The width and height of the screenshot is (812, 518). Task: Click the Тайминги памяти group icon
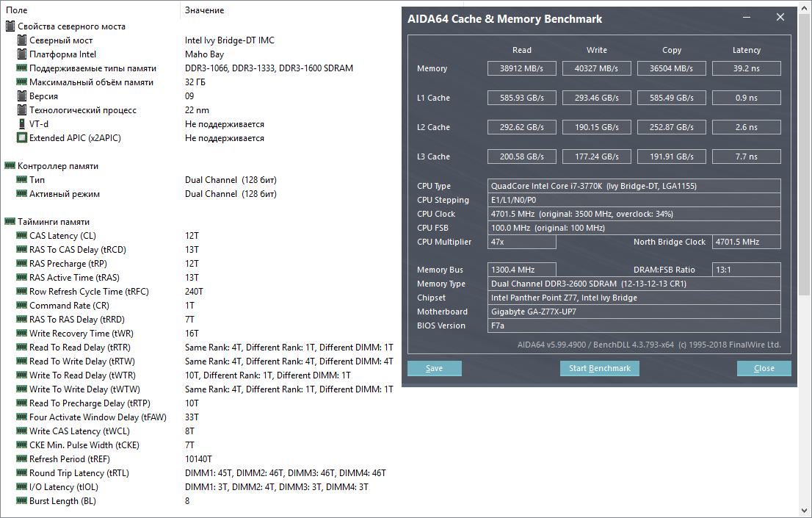click(x=10, y=222)
